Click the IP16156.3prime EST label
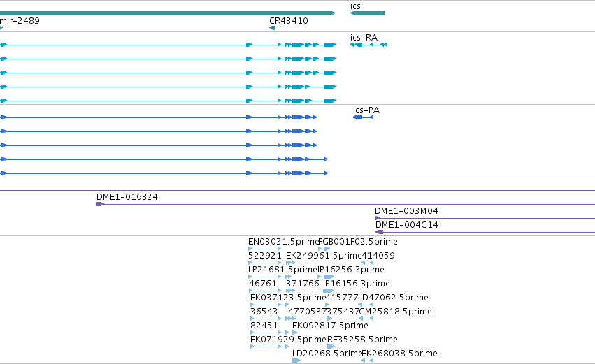The height and width of the screenshot is (364, 595). [357, 284]
